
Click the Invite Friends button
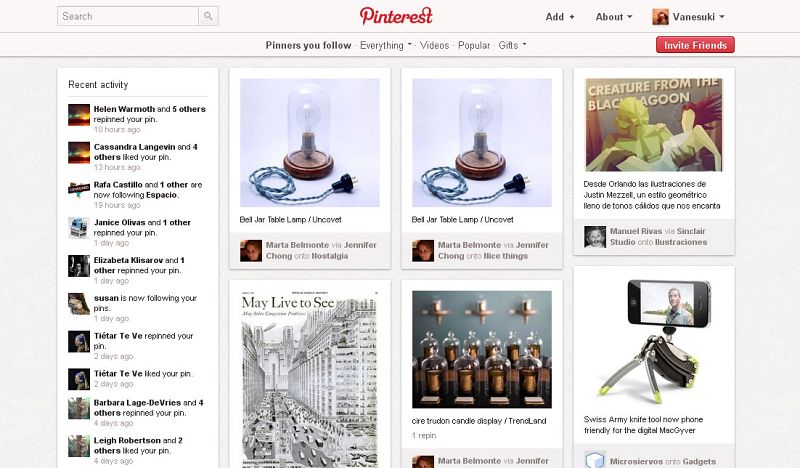point(695,45)
